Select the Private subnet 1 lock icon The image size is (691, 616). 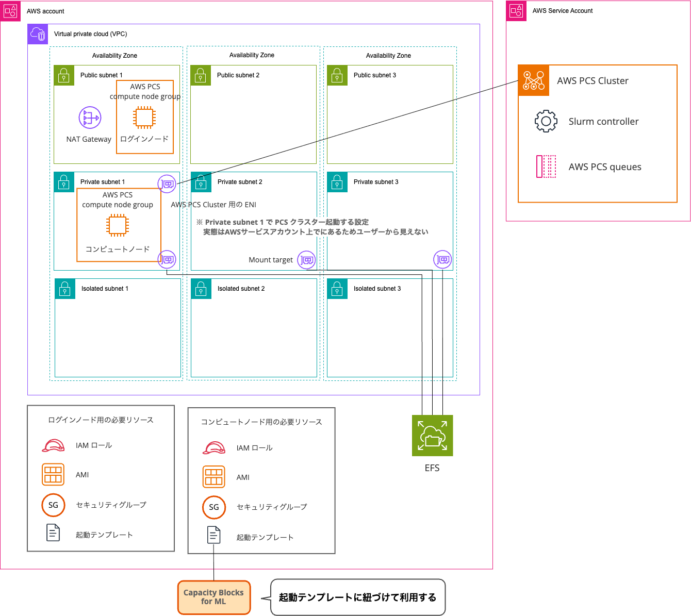tap(64, 182)
